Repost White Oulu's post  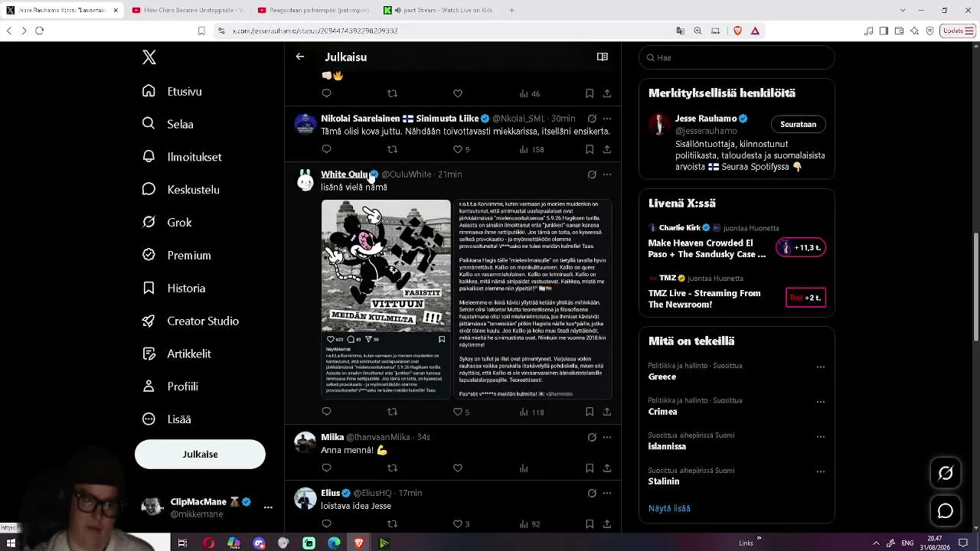click(392, 412)
